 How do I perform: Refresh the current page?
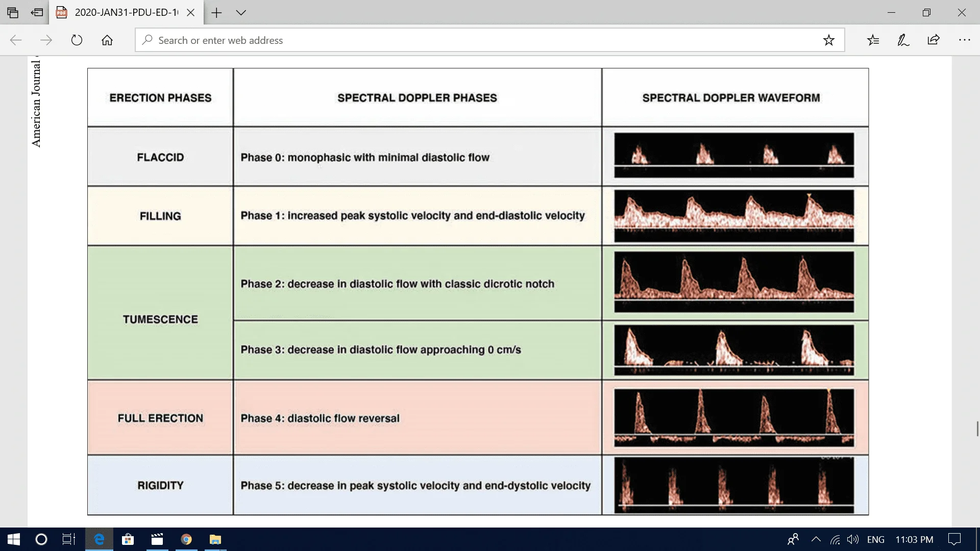pyautogui.click(x=77, y=40)
